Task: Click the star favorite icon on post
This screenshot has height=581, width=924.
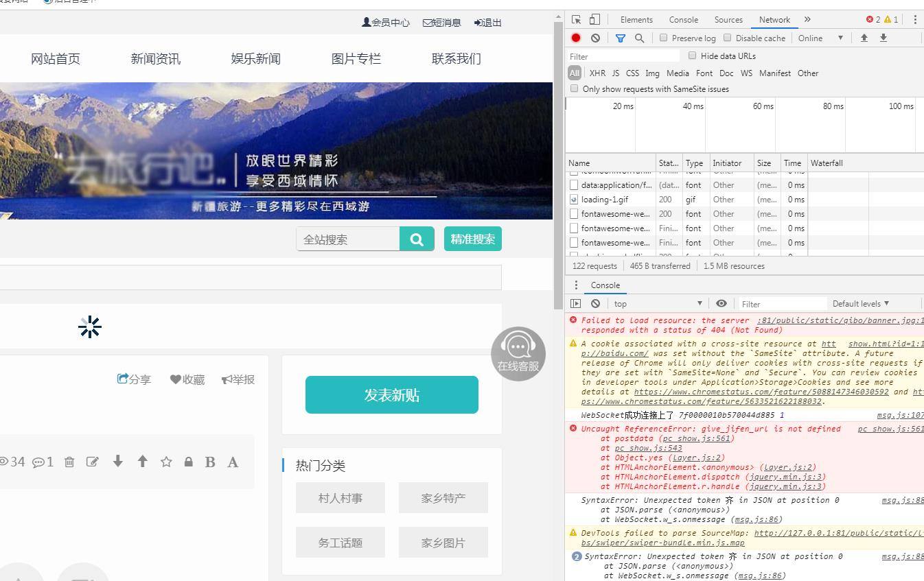Action: pyautogui.click(x=166, y=462)
